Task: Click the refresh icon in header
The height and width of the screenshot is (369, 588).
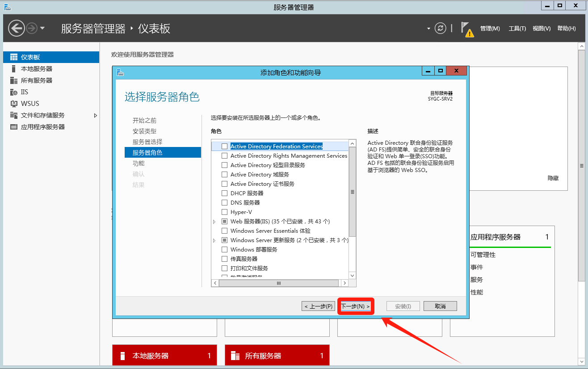Action: pyautogui.click(x=441, y=28)
